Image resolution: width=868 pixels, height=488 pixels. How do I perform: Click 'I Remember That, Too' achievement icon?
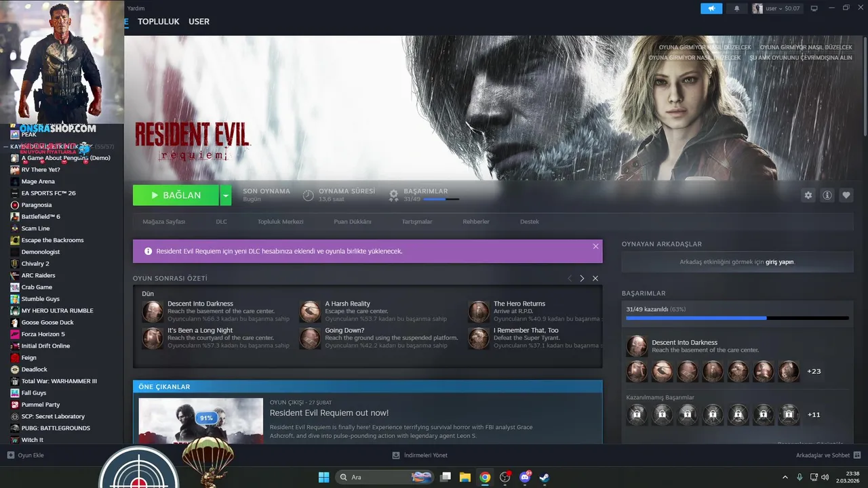pyautogui.click(x=479, y=338)
